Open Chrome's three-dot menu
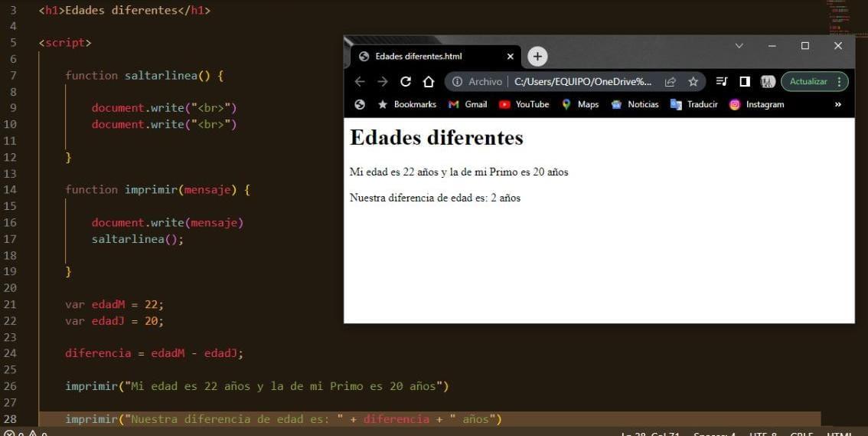868x436 pixels. pos(840,81)
